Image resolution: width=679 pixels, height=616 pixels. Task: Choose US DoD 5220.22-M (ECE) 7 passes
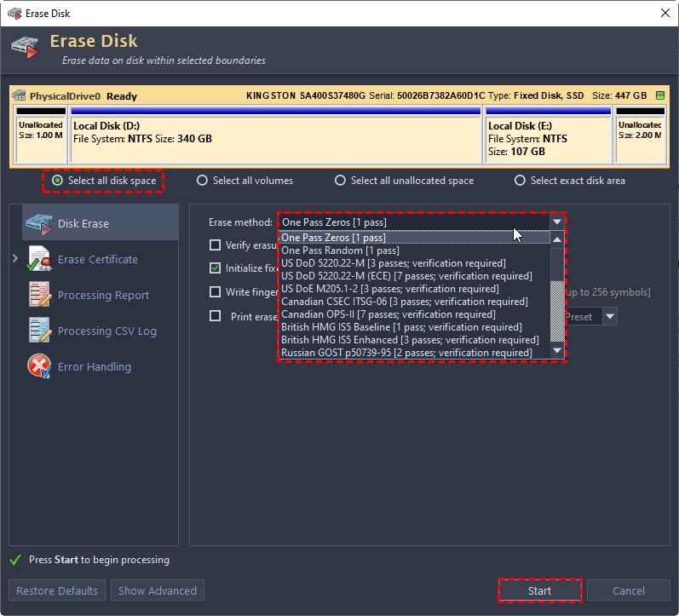click(406, 276)
